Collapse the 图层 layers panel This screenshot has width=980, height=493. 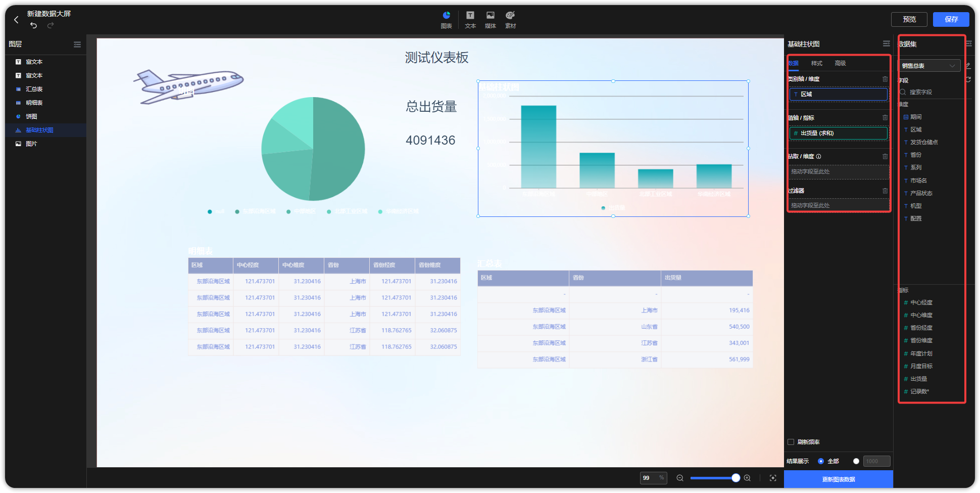tap(77, 44)
